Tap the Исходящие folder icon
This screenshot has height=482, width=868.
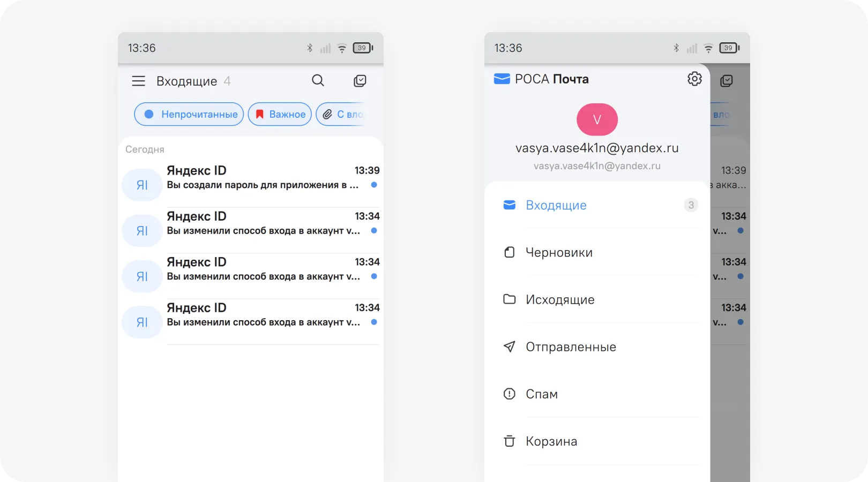click(510, 299)
